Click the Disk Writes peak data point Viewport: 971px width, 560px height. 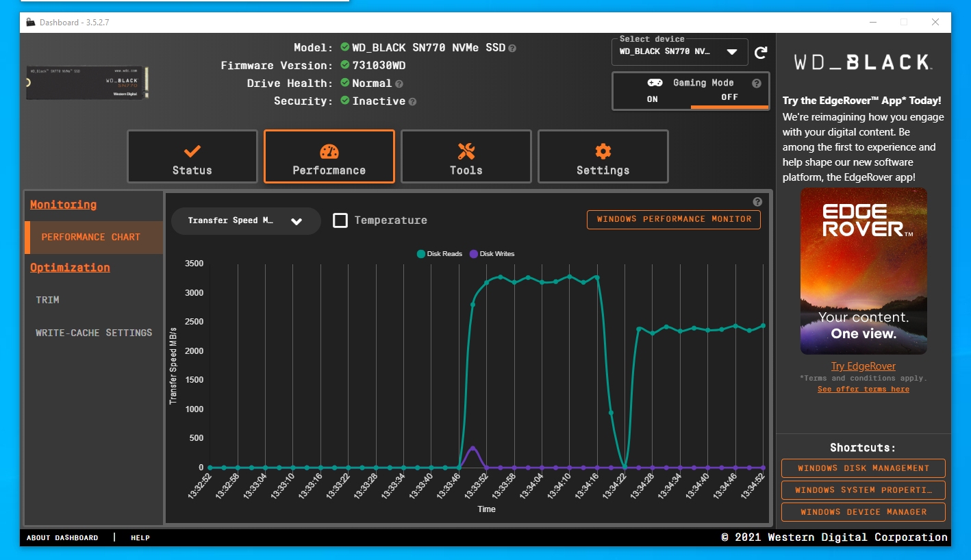point(472,448)
